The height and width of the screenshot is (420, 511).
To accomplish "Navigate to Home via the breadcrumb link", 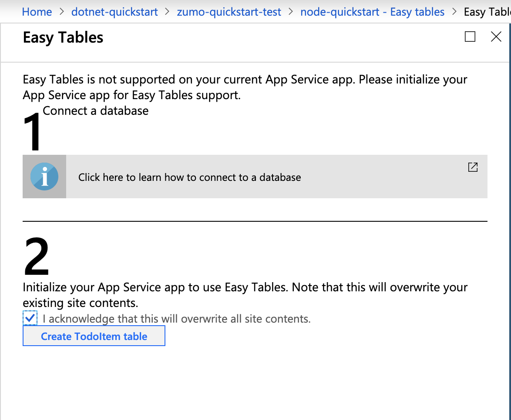I will coord(37,12).
